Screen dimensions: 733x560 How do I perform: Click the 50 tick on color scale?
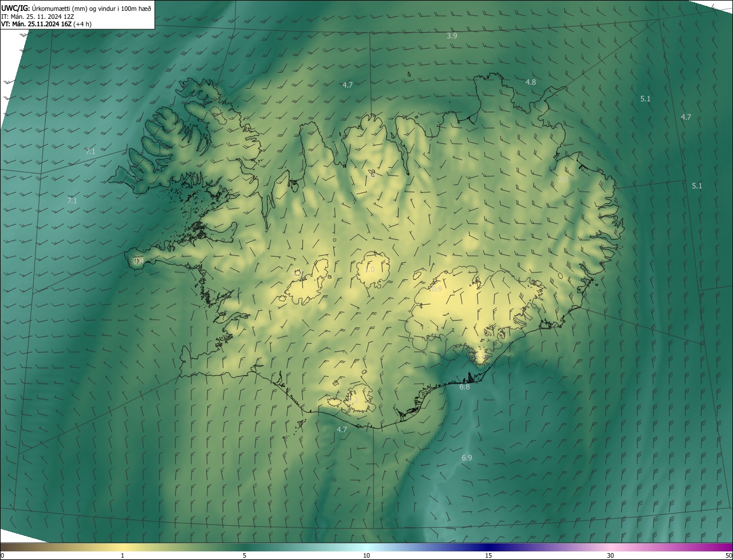pos(728,555)
